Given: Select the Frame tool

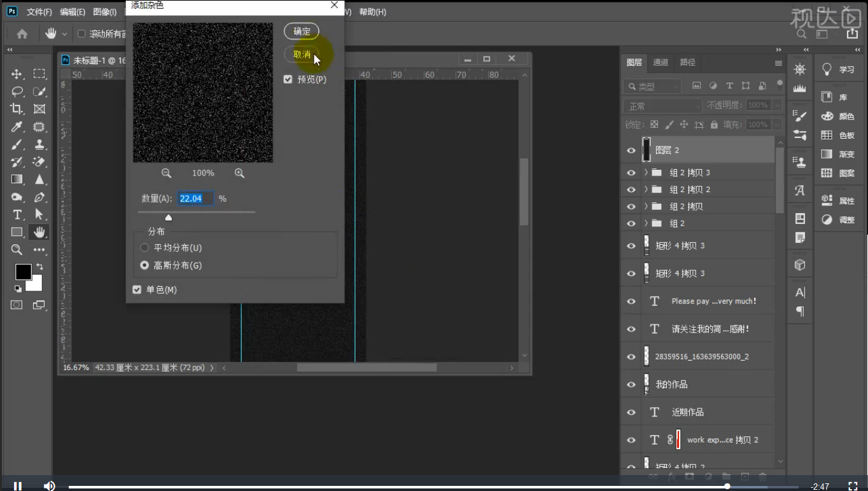Looking at the screenshot, I should (39, 109).
